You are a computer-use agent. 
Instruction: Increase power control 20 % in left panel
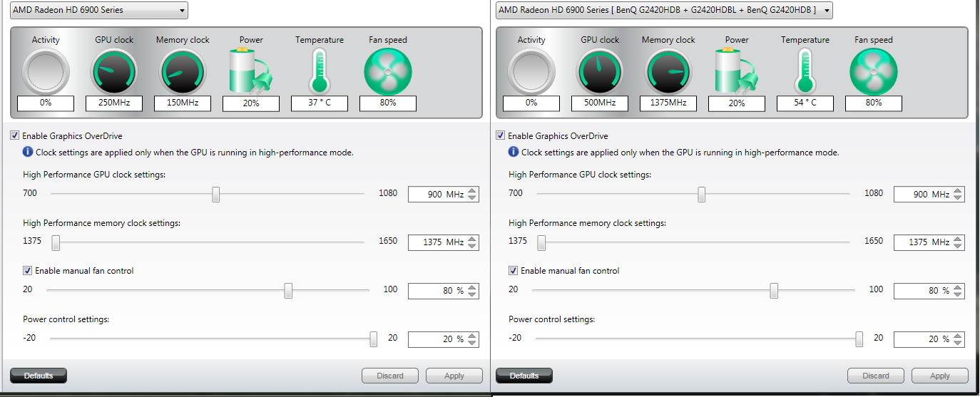click(x=472, y=336)
